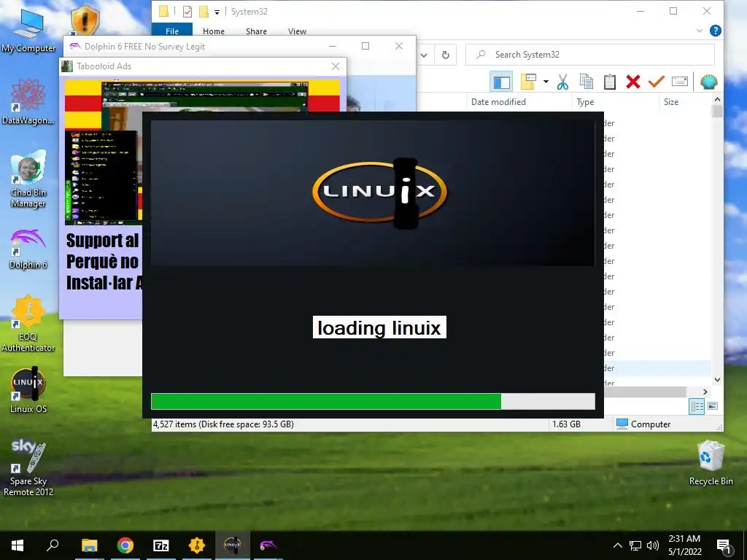
Task: Open Chrome from the taskbar
Action: click(125, 545)
